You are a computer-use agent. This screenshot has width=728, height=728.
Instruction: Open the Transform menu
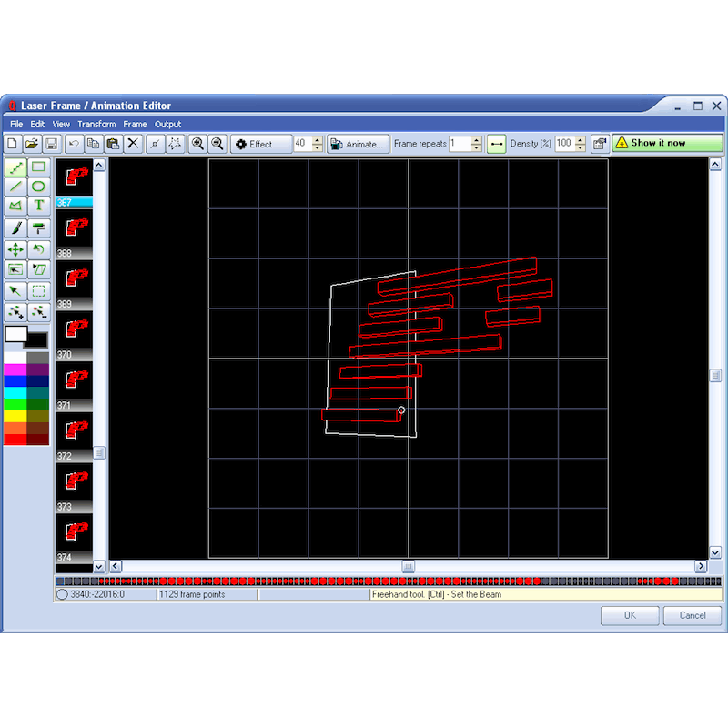96,125
